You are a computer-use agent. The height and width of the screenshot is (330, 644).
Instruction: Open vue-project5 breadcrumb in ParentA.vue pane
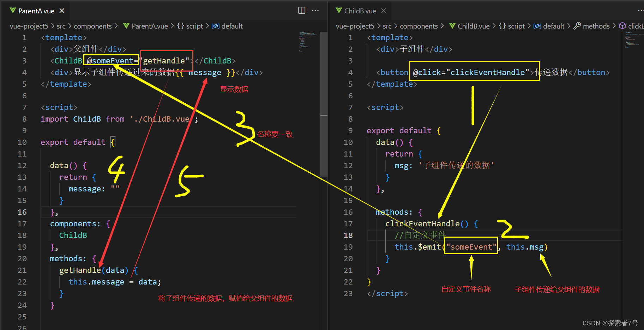tap(29, 26)
